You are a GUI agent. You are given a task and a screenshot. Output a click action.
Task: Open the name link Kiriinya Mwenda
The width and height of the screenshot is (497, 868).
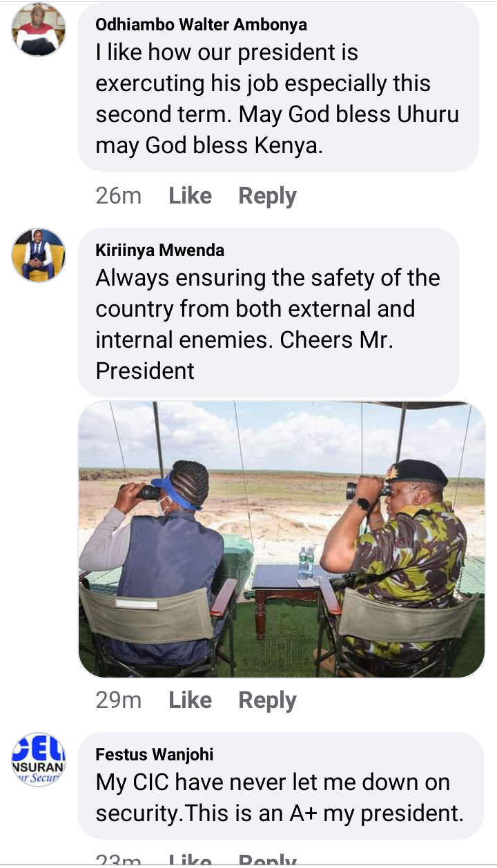tap(160, 250)
